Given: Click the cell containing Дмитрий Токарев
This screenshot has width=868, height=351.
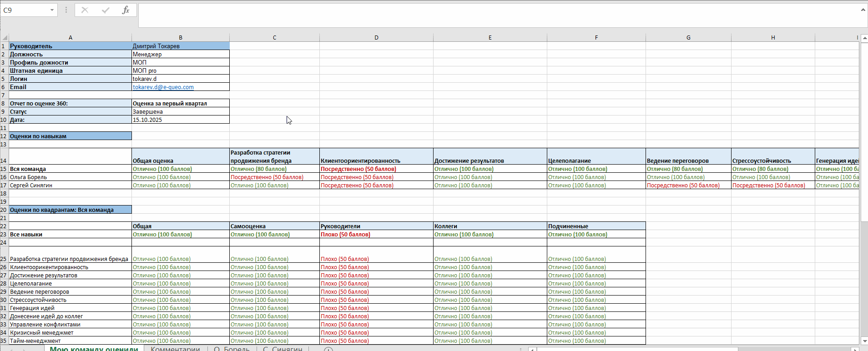Looking at the screenshot, I should point(181,46).
